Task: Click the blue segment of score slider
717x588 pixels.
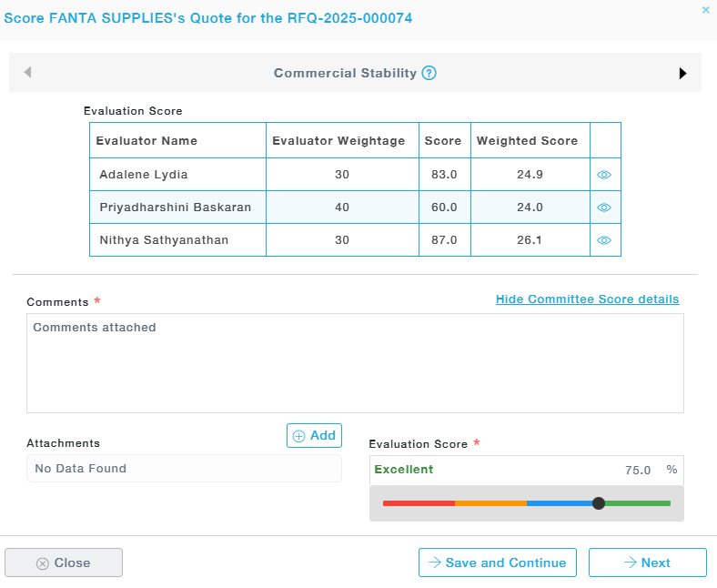Action: [560, 503]
